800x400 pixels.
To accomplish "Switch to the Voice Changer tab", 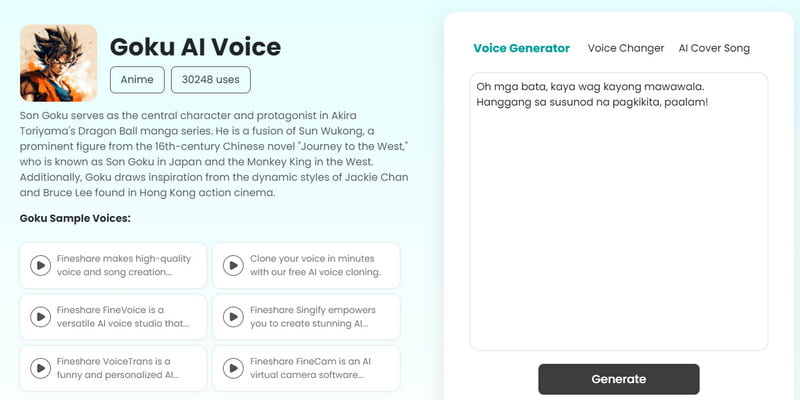I will pyautogui.click(x=625, y=48).
